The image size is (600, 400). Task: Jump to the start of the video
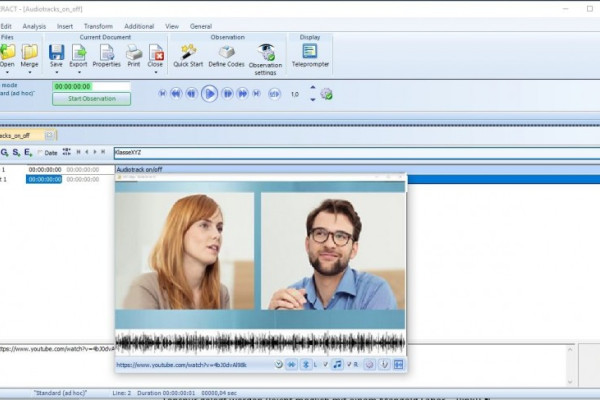(x=162, y=93)
